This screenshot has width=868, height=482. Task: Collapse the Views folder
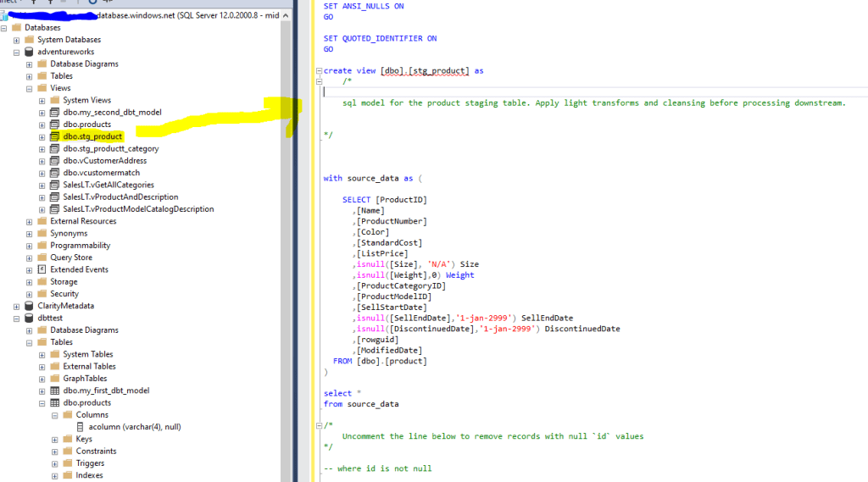point(30,88)
